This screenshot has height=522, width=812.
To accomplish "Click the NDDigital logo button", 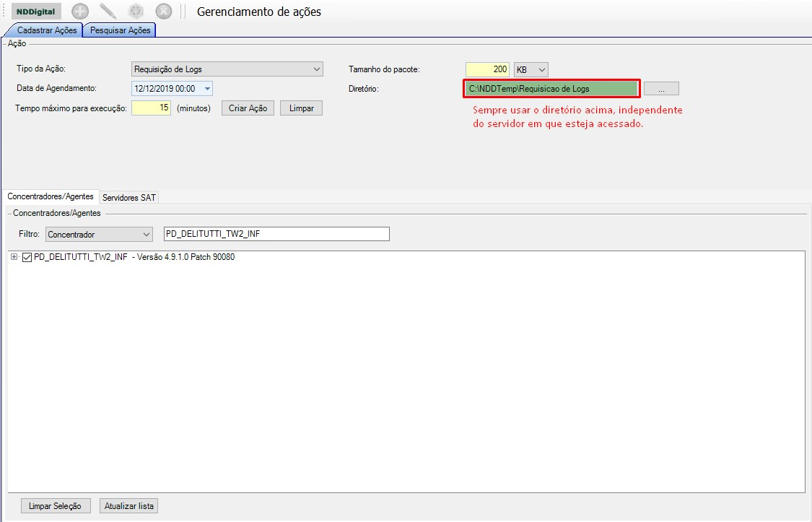I will pyautogui.click(x=36, y=12).
